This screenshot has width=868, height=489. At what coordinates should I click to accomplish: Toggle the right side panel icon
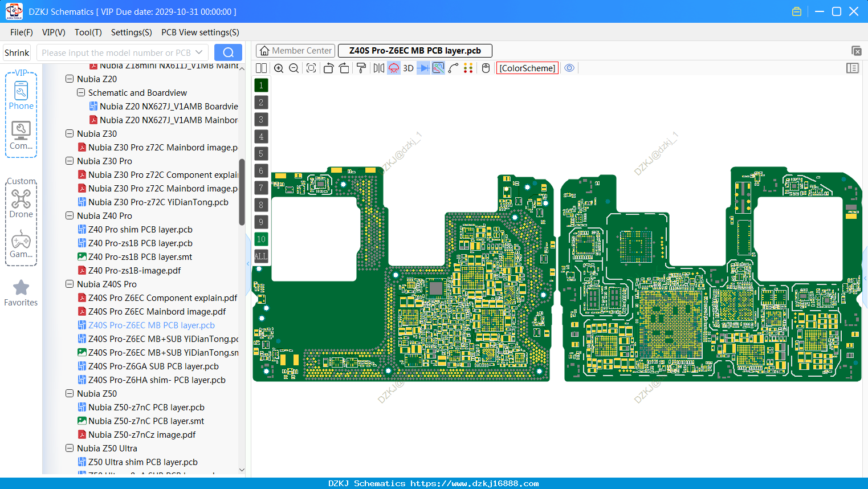tap(853, 68)
